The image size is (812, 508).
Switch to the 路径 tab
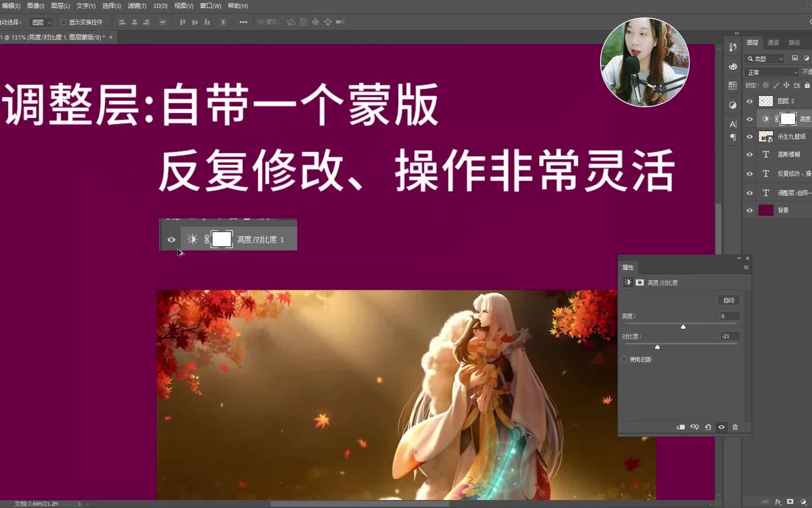point(794,42)
